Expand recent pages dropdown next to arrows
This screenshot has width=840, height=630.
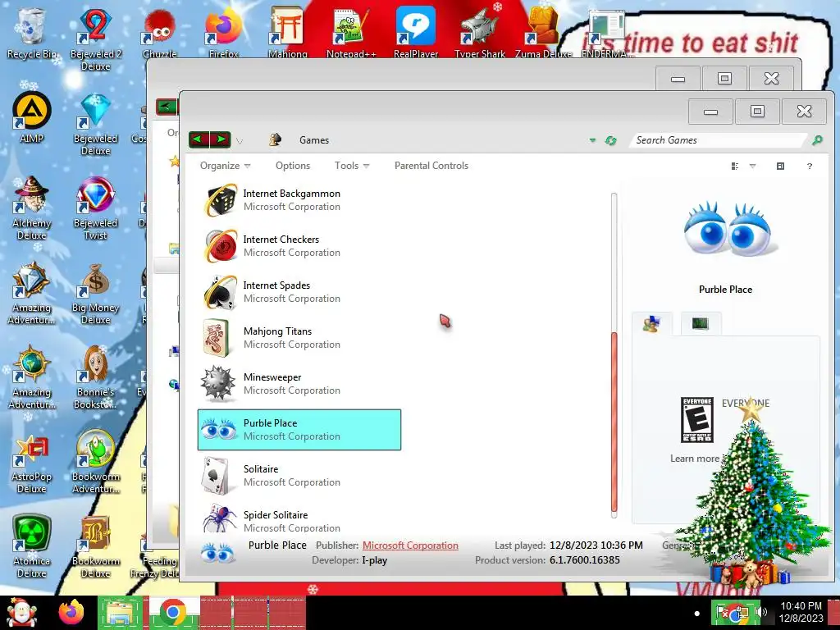pos(240,141)
